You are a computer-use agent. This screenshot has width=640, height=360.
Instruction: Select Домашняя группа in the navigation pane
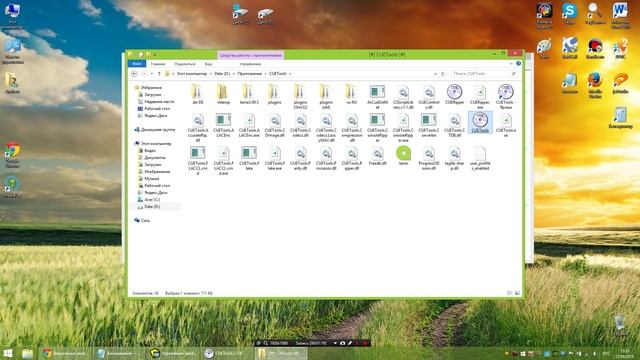[x=158, y=130]
